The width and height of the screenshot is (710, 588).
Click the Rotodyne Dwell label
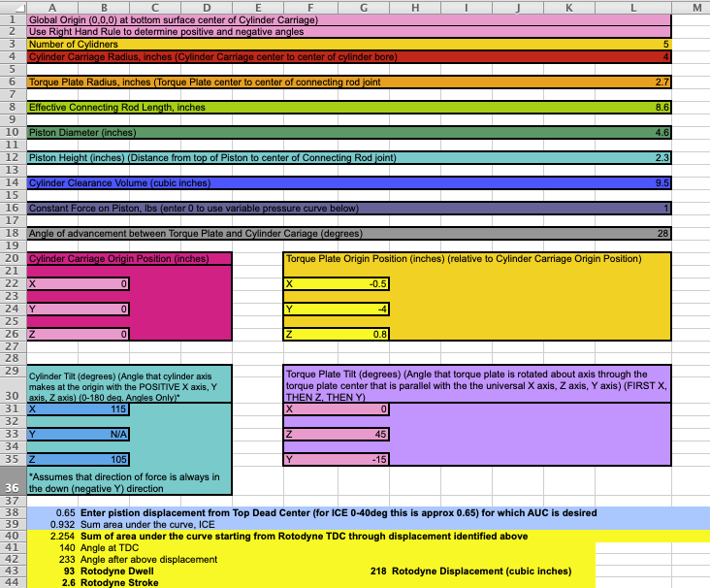click(117, 572)
